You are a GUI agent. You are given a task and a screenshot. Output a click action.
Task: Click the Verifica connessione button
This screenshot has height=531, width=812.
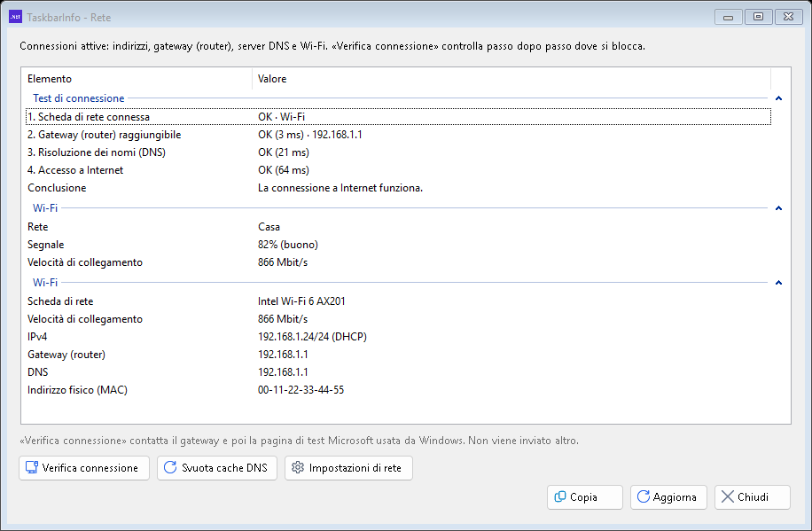pos(84,468)
